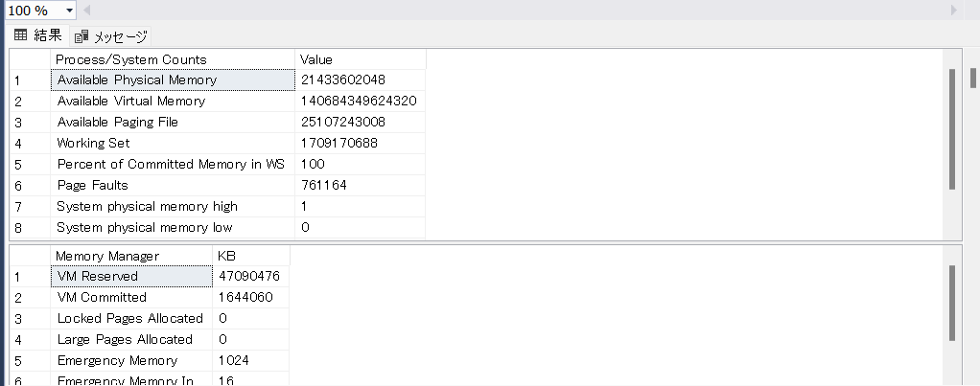The width and height of the screenshot is (980, 386).
Task: Click the messages icon on メッセージ tab
Action: [x=82, y=36]
